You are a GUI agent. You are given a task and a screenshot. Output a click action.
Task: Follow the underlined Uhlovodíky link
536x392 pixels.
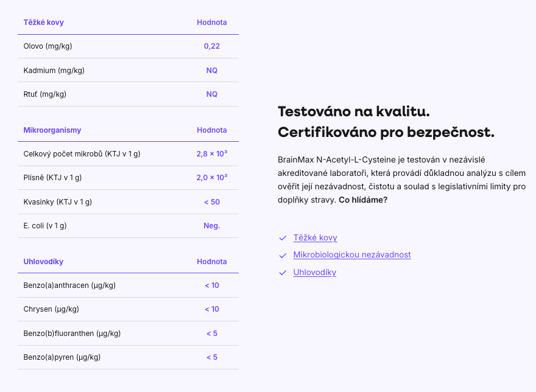pyautogui.click(x=314, y=273)
